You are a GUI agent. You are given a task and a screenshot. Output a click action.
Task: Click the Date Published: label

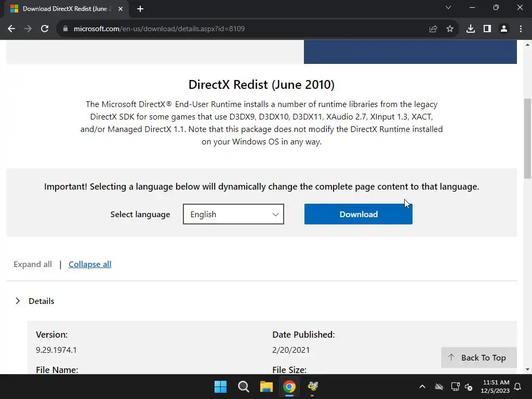[x=303, y=335]
